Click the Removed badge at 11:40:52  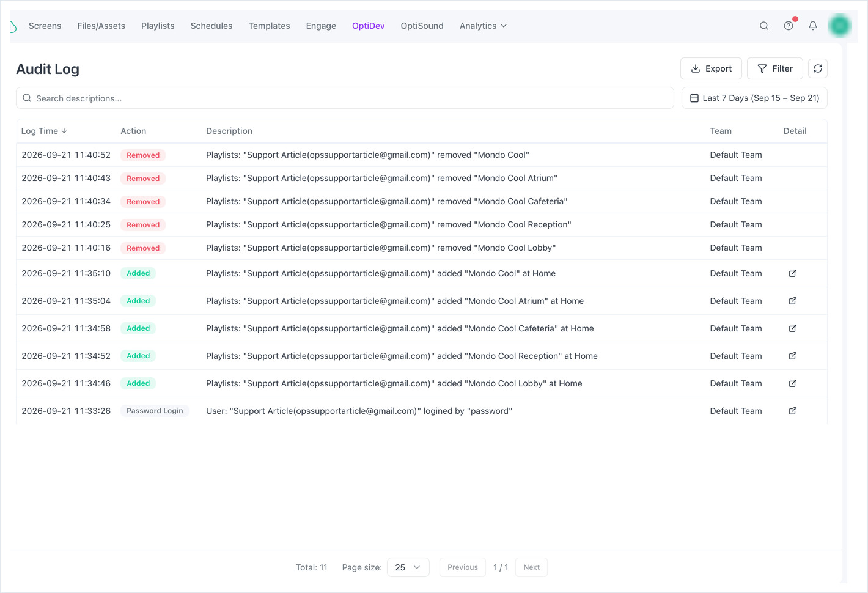pos(143,155)
